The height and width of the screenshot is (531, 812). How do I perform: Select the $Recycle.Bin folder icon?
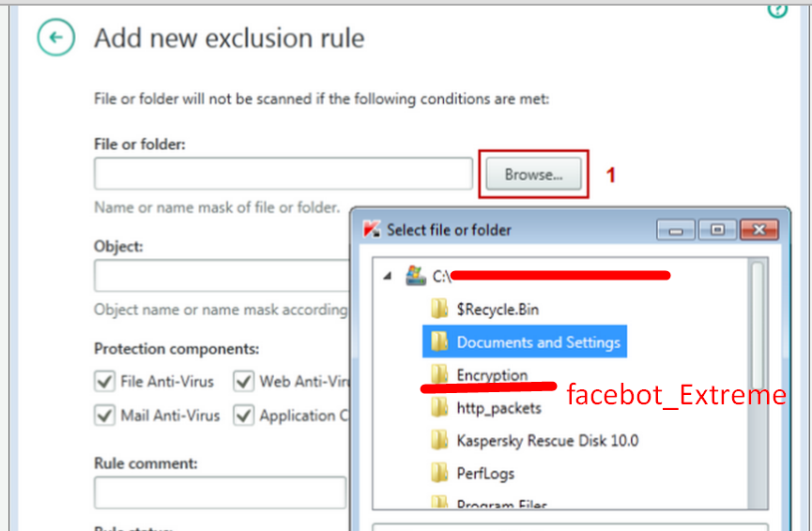point(439,309)
